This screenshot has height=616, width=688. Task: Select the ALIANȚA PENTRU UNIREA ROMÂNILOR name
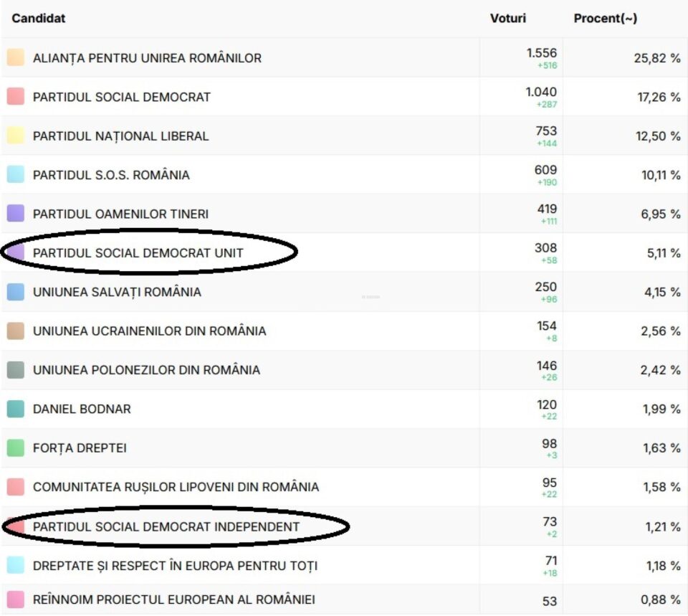tap(147, 58)
